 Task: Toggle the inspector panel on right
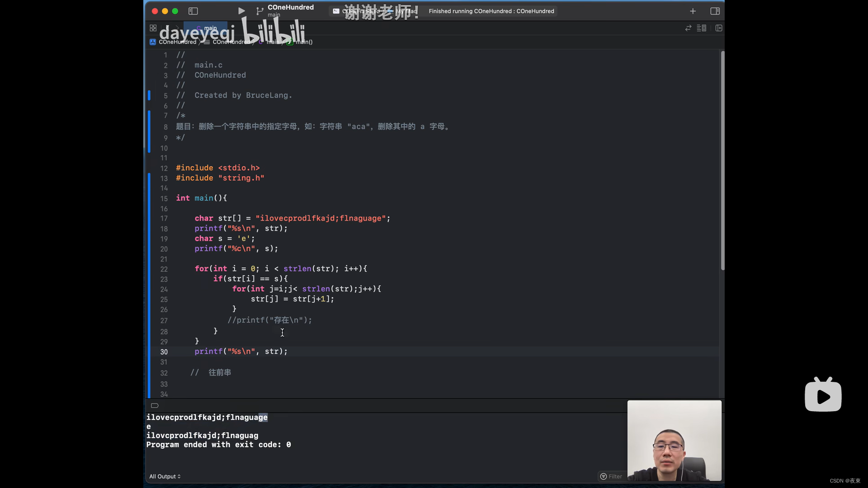[715, 11]
